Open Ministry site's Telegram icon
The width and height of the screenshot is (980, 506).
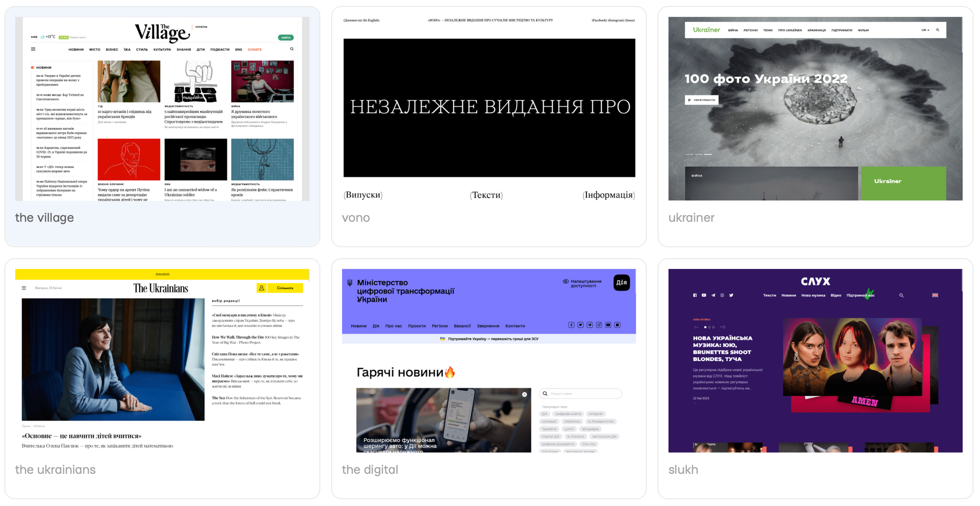click(589, 325)
